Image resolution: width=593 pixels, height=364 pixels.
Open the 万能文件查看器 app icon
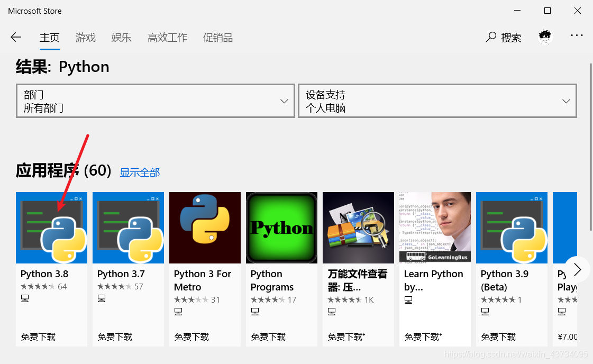point(359,228)
